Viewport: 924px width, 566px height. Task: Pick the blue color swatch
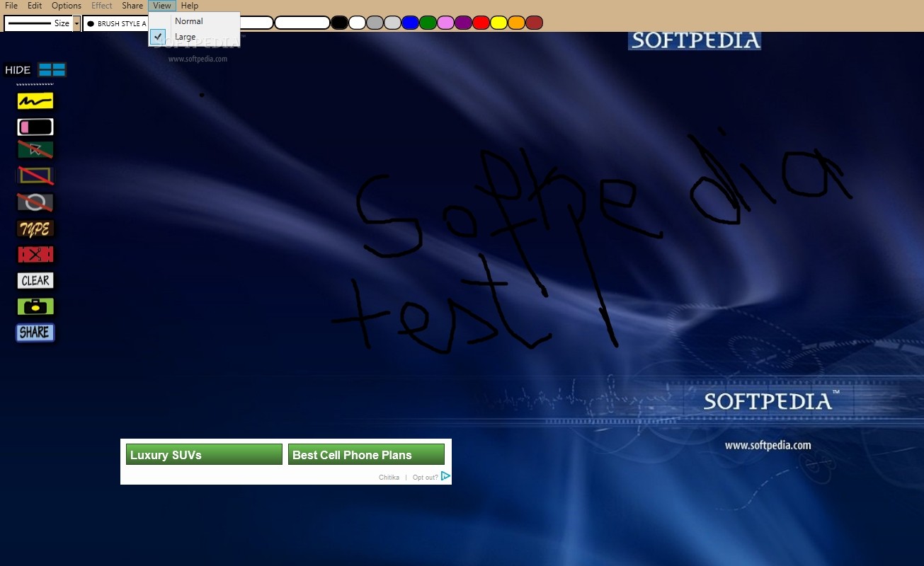tap(410, 23)
